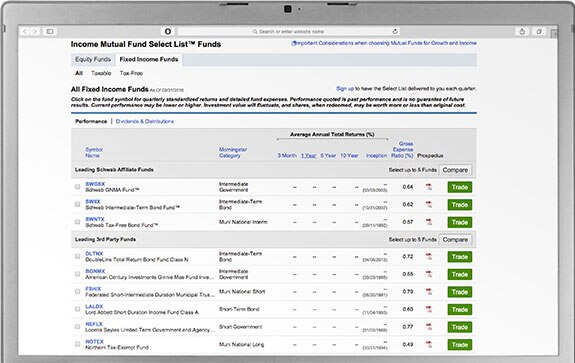
Task: Trade the DLTNX fund
Action: [460, 257]
